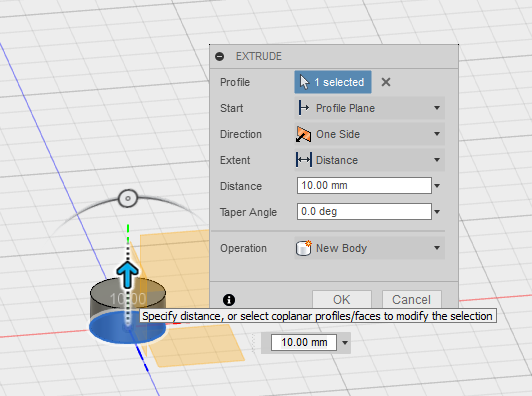Click the blue extrude distance arrow manipulator
The width and height of the screenshot is (532, 396).
[128, 274]
